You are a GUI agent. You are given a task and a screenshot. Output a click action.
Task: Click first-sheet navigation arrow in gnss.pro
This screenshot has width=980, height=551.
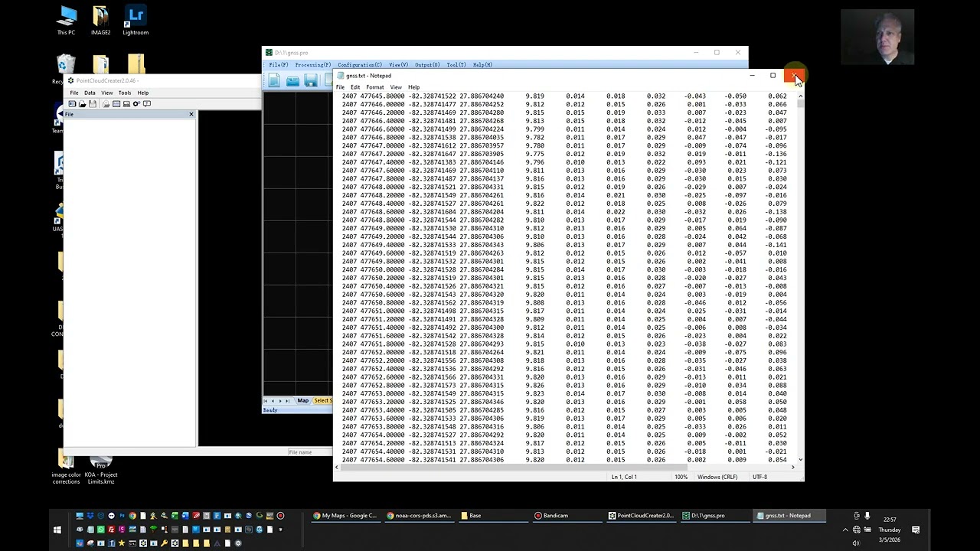pos(266,401)
